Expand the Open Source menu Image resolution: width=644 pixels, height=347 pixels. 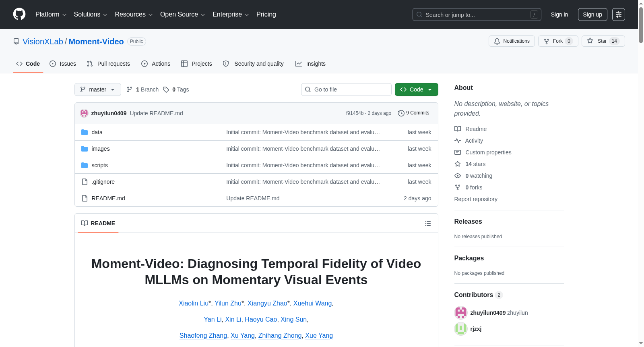pyautogui.click(x=183, y=15)
